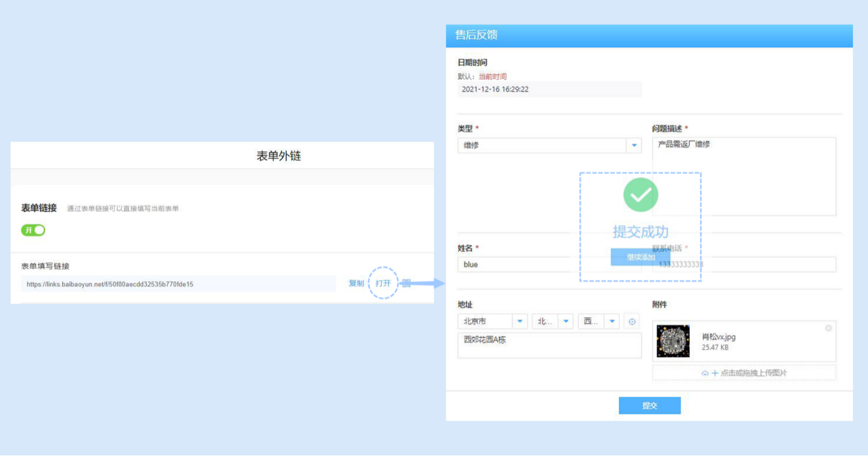Click 打开 to open the form link
This screenshot has height=456, width=868.
[383, 283]
